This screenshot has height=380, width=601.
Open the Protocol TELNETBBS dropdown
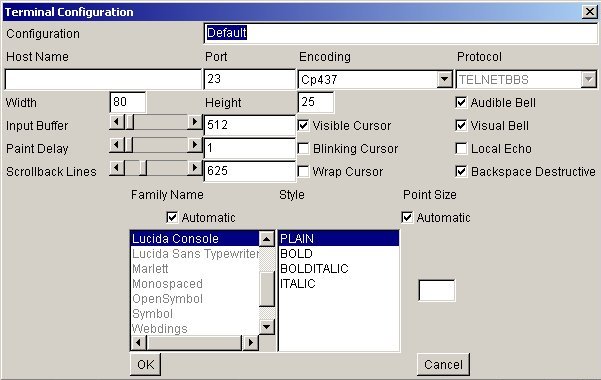(x=526, y=79)
